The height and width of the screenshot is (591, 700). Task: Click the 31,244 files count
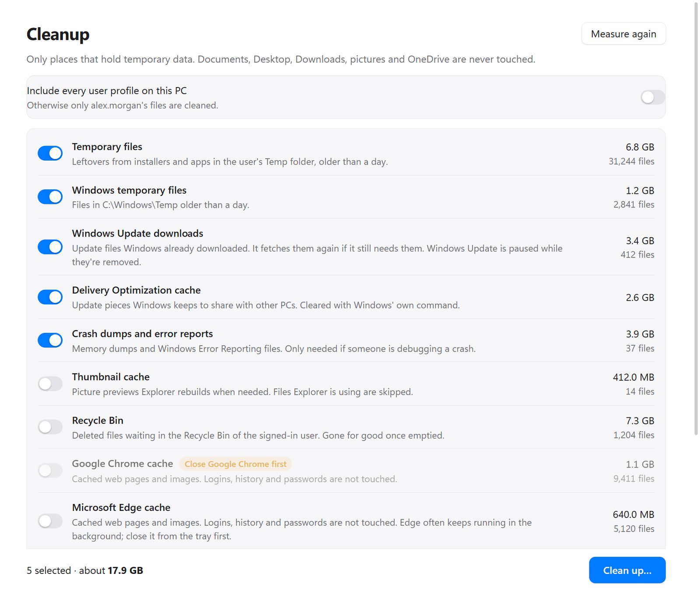tap(631, 161)
